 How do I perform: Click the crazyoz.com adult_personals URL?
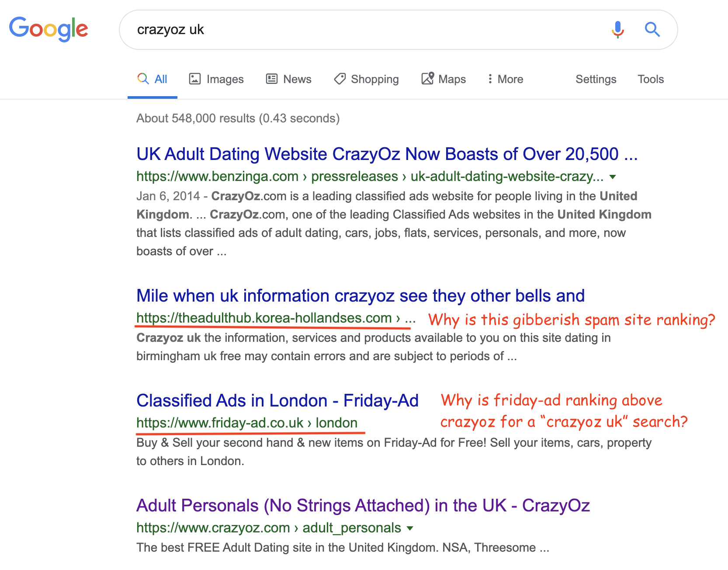coord(269,528)
